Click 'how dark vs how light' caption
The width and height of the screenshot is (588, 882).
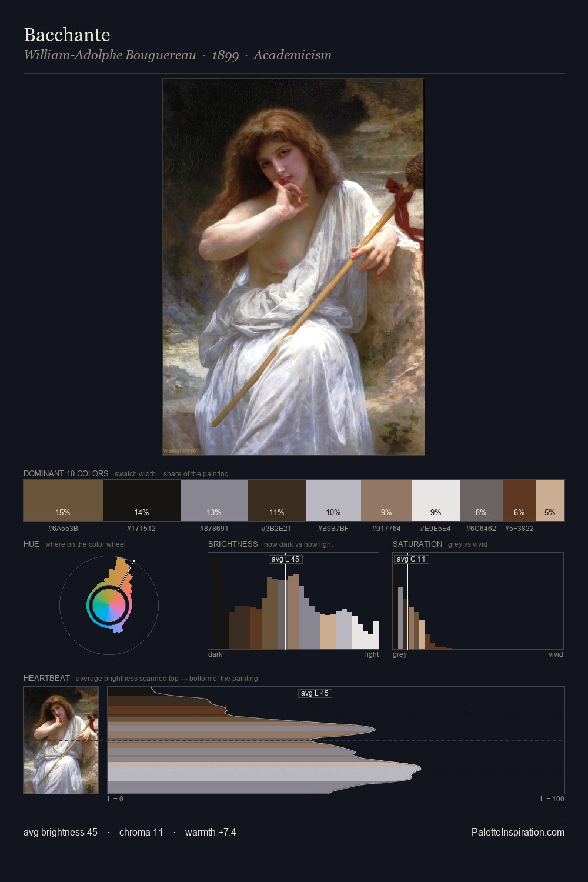(299, 544)
